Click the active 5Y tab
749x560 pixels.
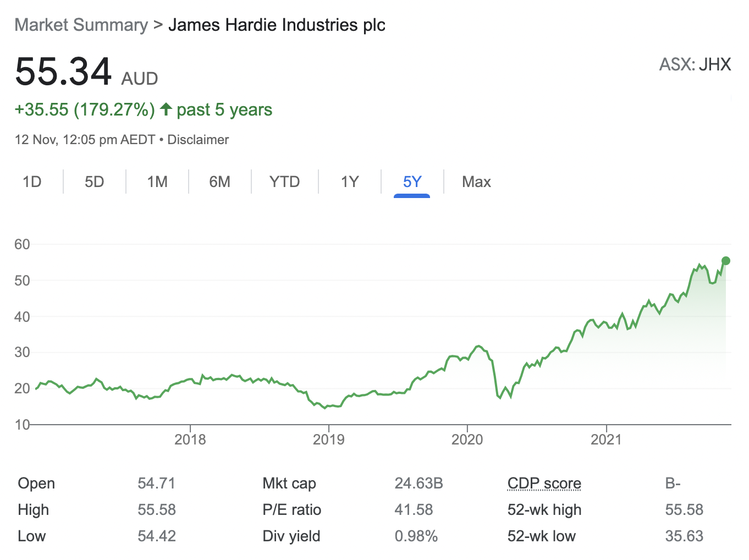click(x=412, y=182)
